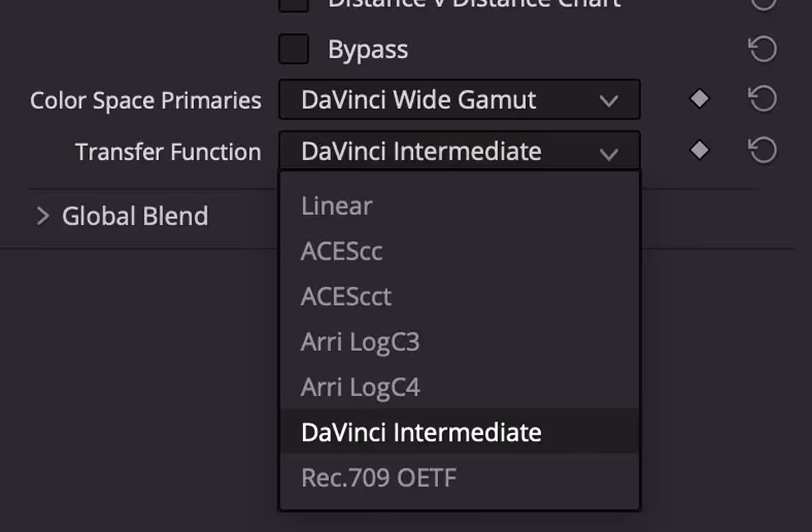The width and height of the screenshot is (812, 532).
Task: Expand the Global Blend section
Action: coord(43,217)
